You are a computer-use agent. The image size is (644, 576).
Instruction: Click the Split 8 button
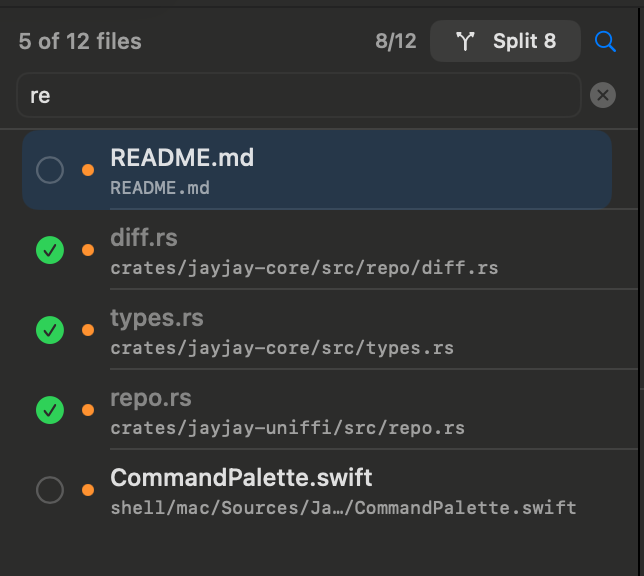coord(505,41)
